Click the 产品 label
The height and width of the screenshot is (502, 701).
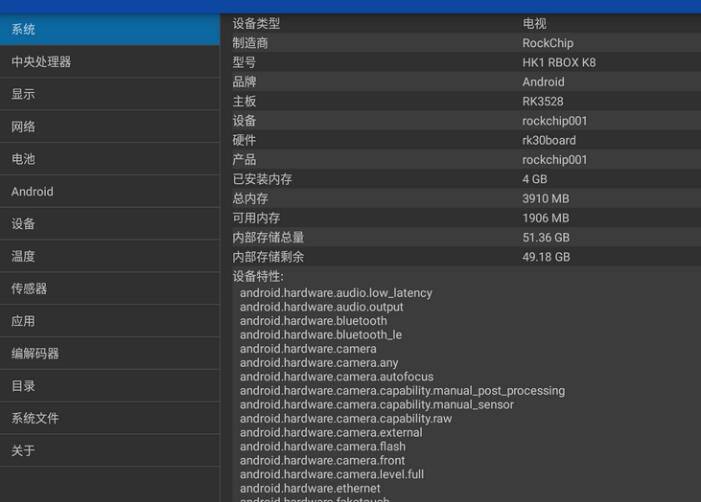click(x=244, y=160)
